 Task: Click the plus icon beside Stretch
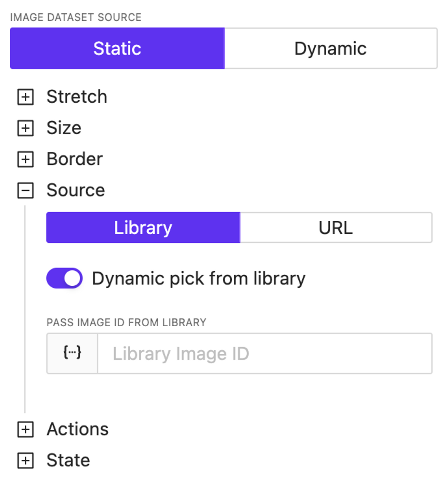click(x=26, y=97)
